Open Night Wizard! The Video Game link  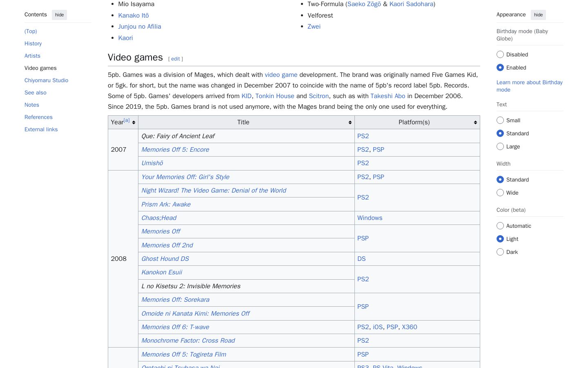pyautogui.click(x=214, y=191)
